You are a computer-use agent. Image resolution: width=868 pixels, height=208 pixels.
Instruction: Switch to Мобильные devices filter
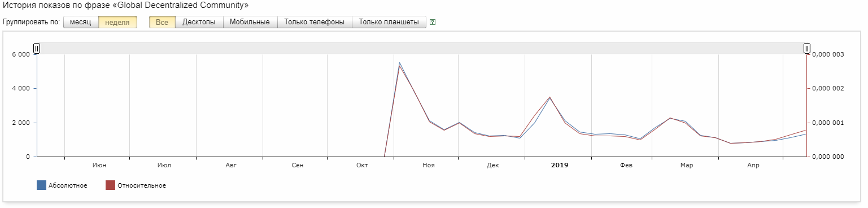tap(250, 23)
